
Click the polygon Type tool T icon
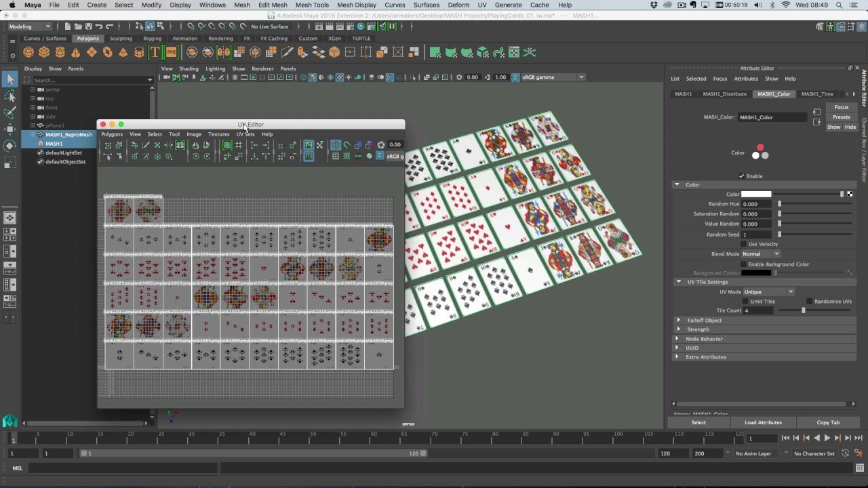(x=155, y=52)
